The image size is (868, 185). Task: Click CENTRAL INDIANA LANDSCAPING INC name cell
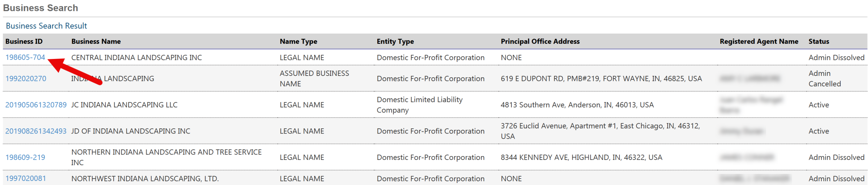pyautogui.click(x=137, y=58)
